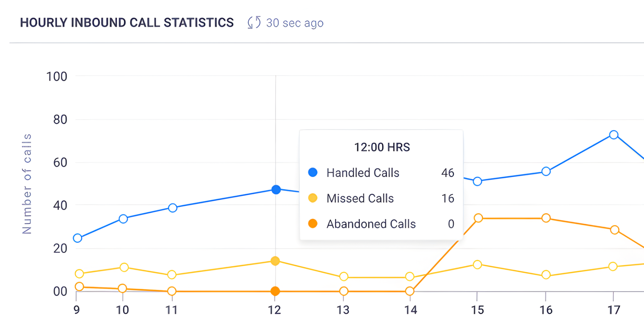Viewport: 644px width, 330px height.
Task: Click the refresh icon beside 30 sec ago
Action: (254, 23)
